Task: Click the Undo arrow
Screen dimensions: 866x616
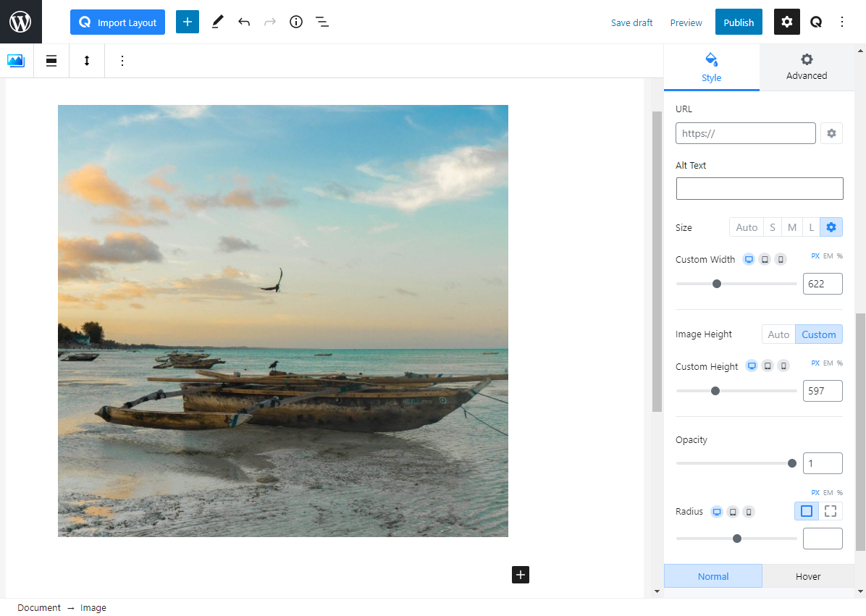Action: 244,22
